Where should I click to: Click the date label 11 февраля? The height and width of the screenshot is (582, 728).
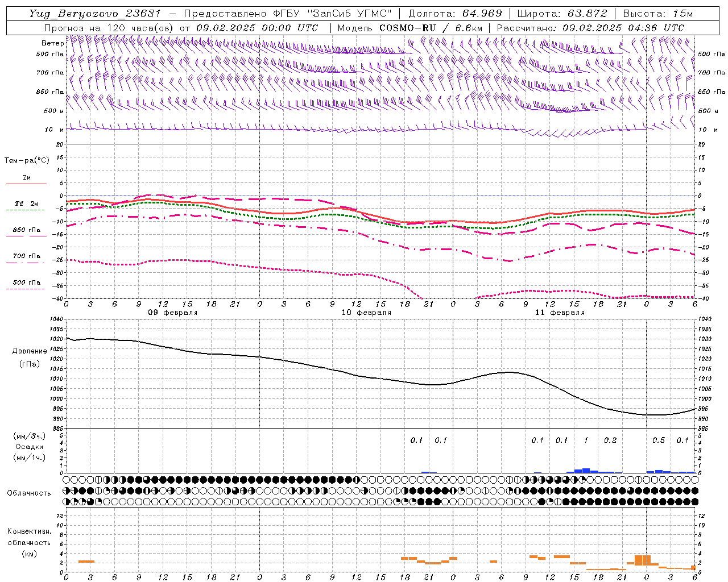pos(560,313)
